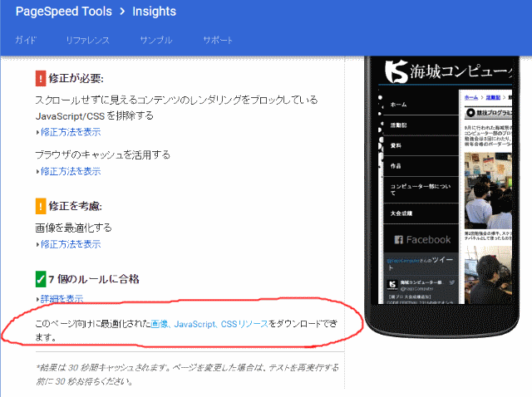
Task: Download optimized 画像、JavaScript、CSS リソース link
Action: pyautogui.click(x=209, y=324)
